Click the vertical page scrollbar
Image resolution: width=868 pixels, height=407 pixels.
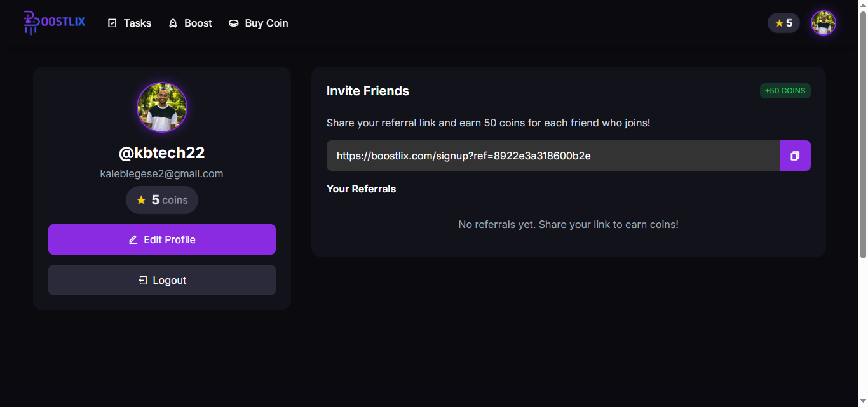(x=863, y=133)
